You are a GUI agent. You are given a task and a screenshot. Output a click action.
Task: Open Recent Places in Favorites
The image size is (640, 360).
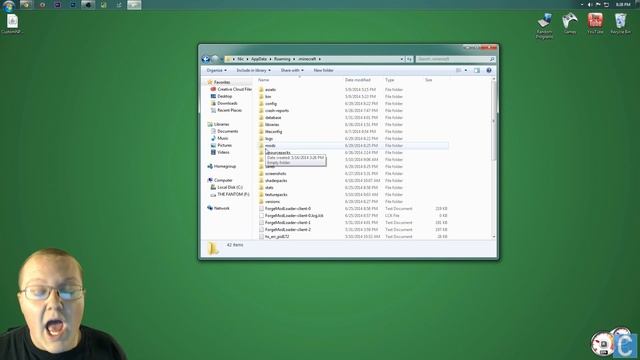click(226, 110)
